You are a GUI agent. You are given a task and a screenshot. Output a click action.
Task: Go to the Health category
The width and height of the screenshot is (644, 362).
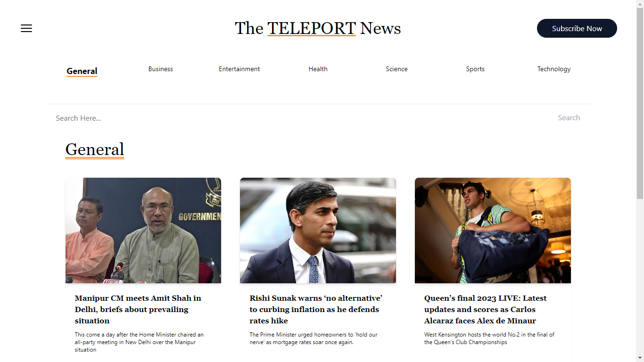point(318,69)
